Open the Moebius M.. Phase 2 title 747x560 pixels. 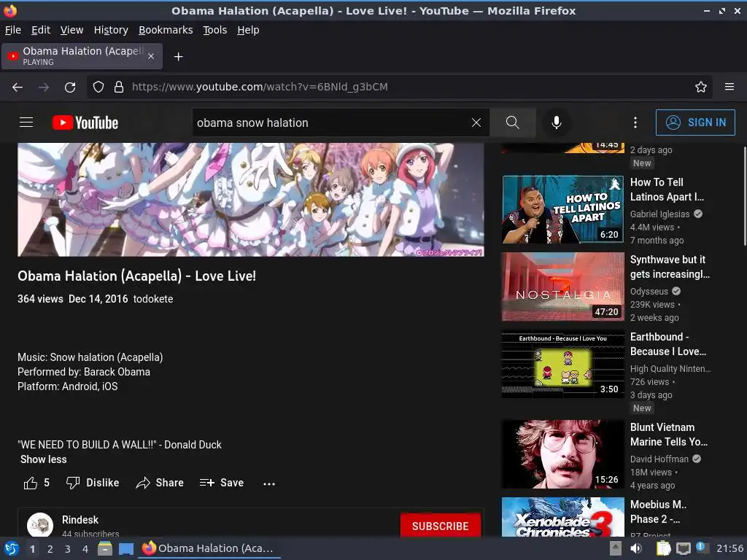pyautogui.click(x=658, y=512)
